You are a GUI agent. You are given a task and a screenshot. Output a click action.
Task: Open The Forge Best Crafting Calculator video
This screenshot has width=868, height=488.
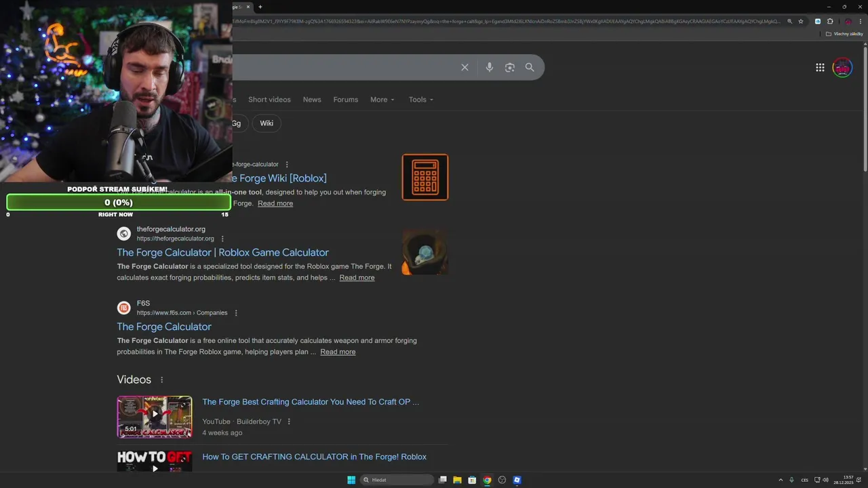coord(311,402)
